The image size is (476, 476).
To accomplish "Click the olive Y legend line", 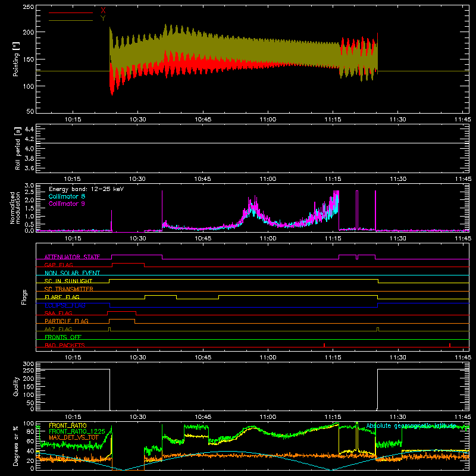I will point(71,21).
